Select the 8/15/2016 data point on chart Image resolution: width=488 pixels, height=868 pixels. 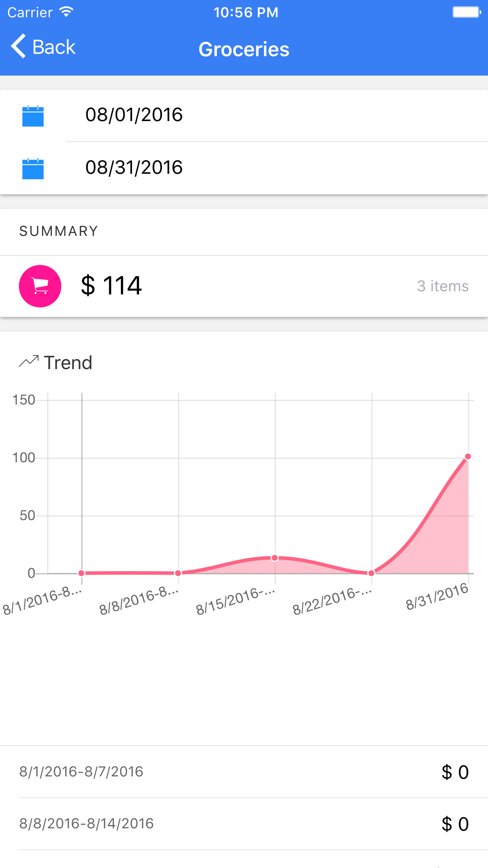tap(275, 558)
